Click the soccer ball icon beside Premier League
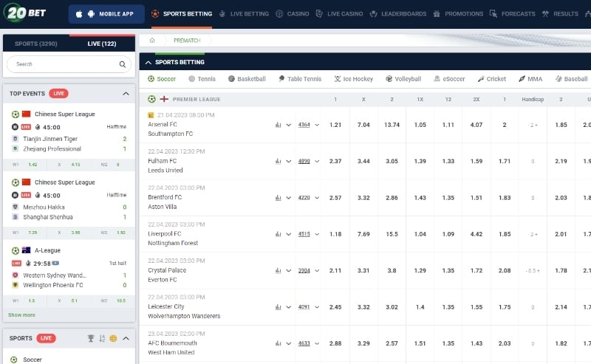 click(151, 99)
